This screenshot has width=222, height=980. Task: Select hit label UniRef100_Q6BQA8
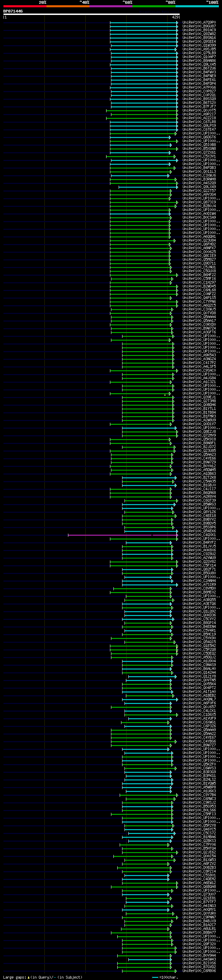(199, 886)
